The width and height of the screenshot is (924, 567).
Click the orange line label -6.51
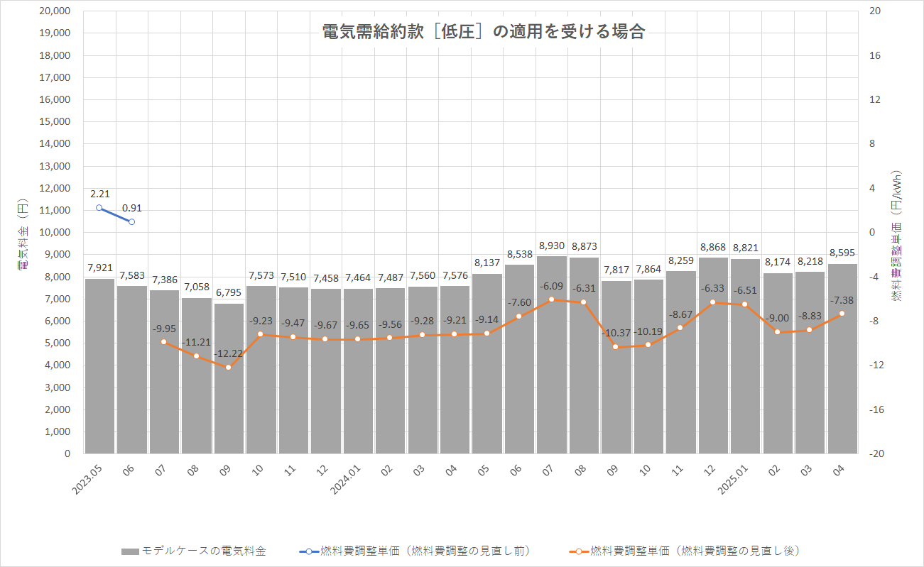click(746, 290)
